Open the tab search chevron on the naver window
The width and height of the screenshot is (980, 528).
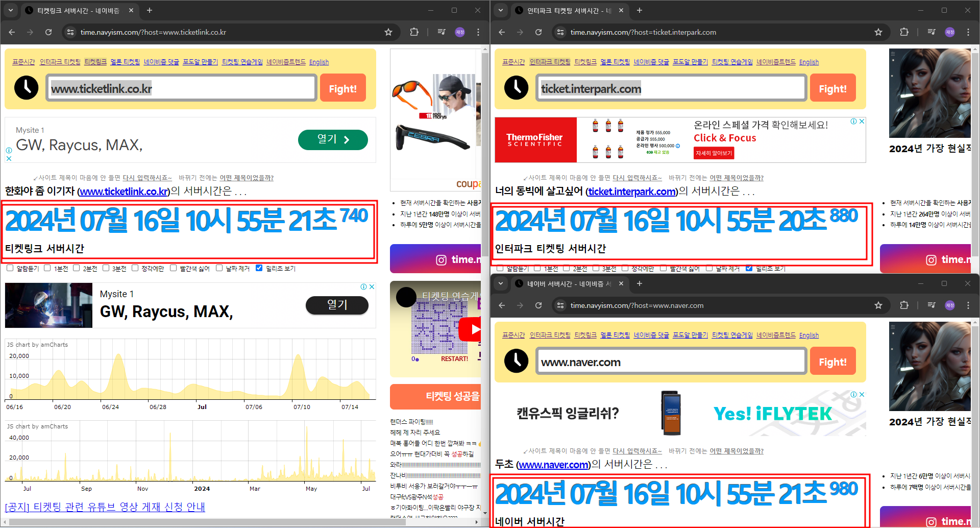pyautogui.click(x=501, y=283)
